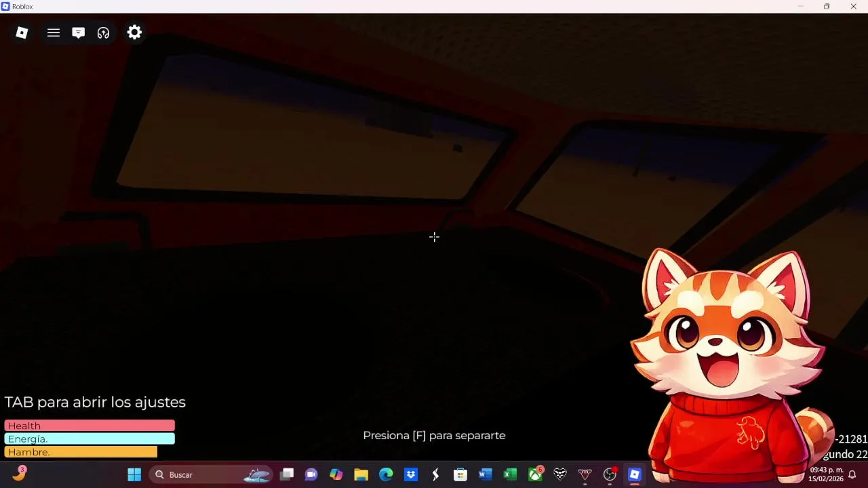Open the Alienware taskbar app
The image size is (868, 488).
coord(560,474)
